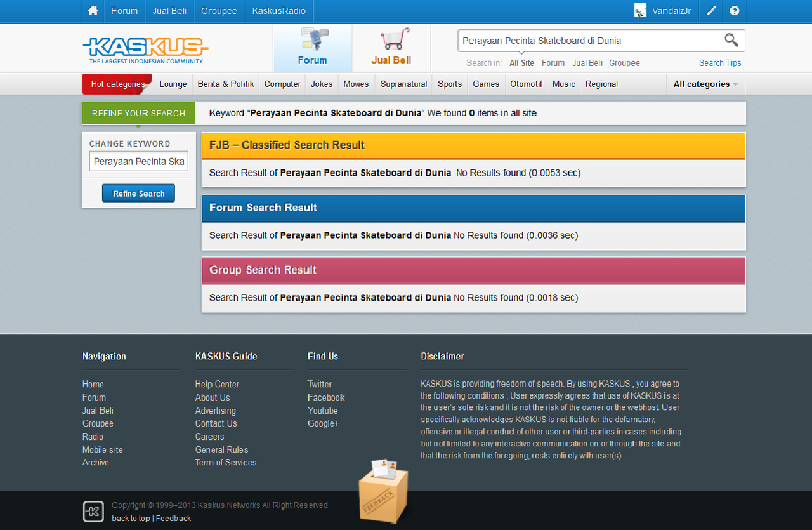812x530 pixels.
Task: Click REFINE YOUR SEARCH header
Action: [x=138, y=113]
